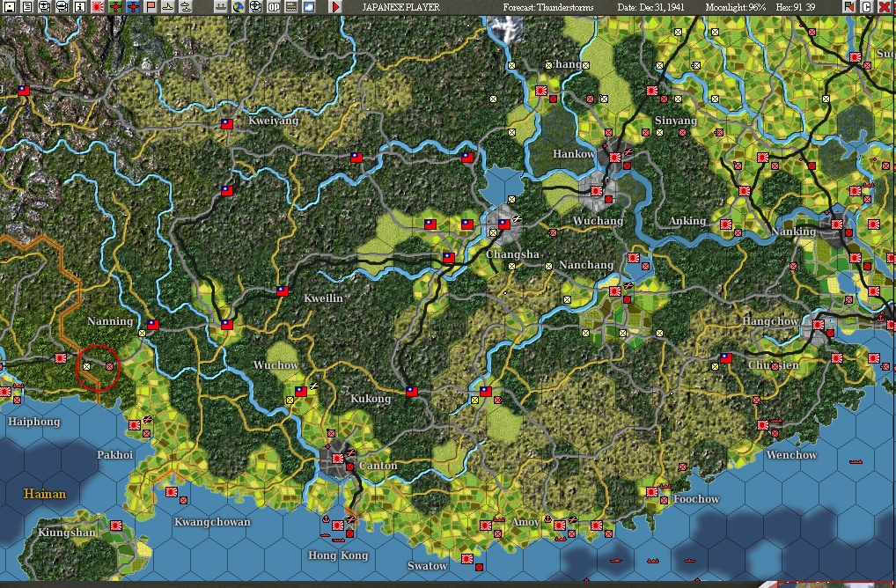Select the Japanese base at Wuchang

(597, 191)
